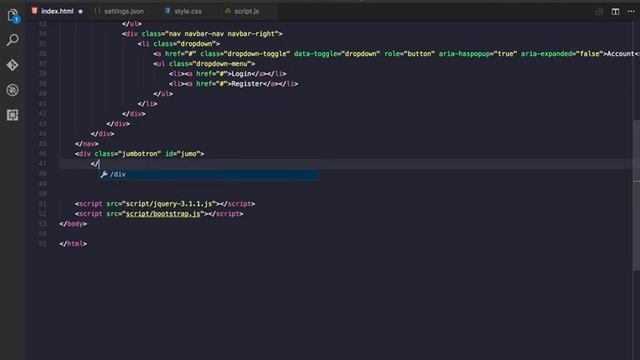This screenshot has height=360, width=640.
Task: Click line number 46 in gutter
Action: (42, 154)
